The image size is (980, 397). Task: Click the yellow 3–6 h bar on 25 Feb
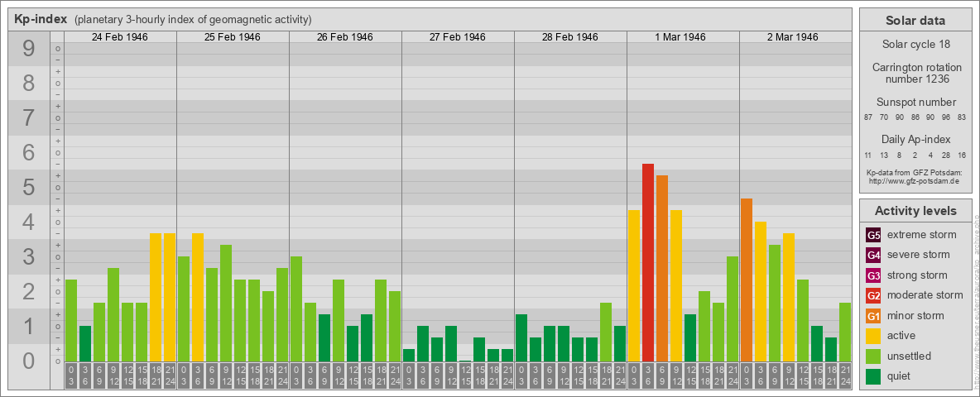click(x=198, y=297)
